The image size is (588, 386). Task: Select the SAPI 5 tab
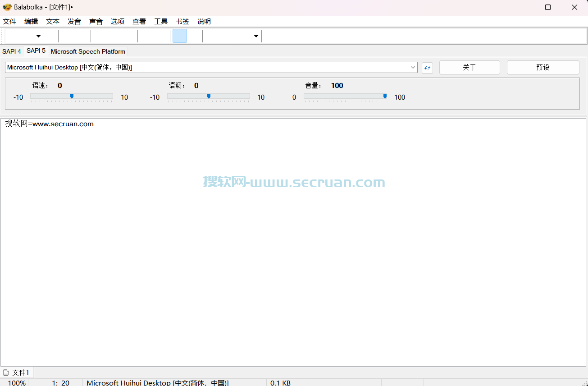pyautogui.click(x=36, y=51)
